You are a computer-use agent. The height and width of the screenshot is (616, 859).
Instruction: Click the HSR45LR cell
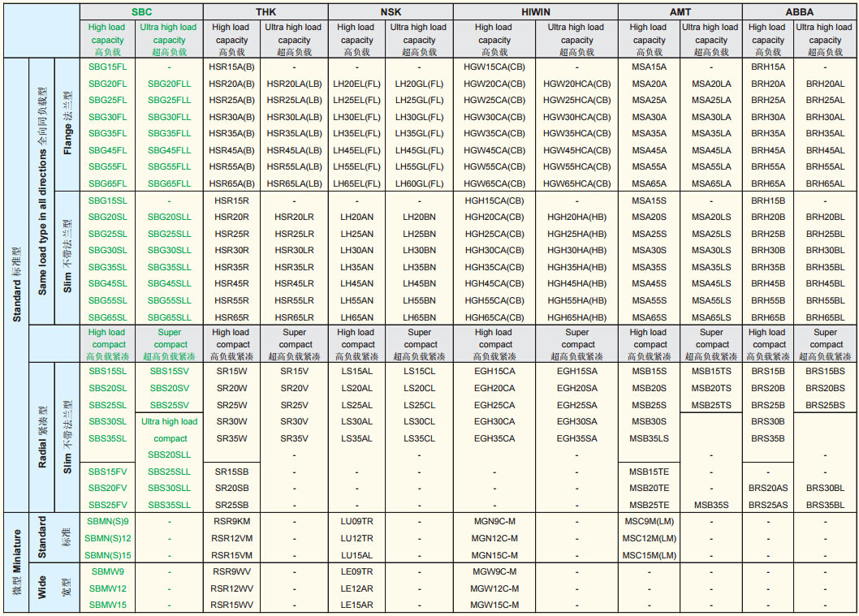point(294,283)
